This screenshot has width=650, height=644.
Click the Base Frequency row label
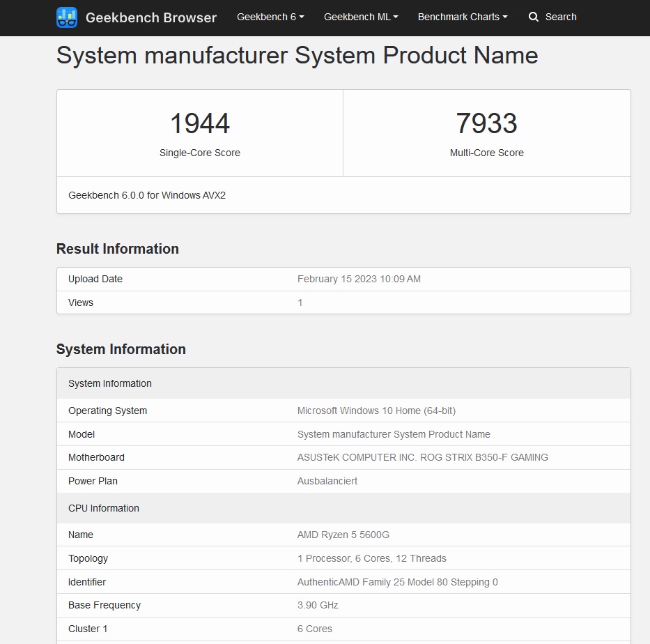[105, 606]
